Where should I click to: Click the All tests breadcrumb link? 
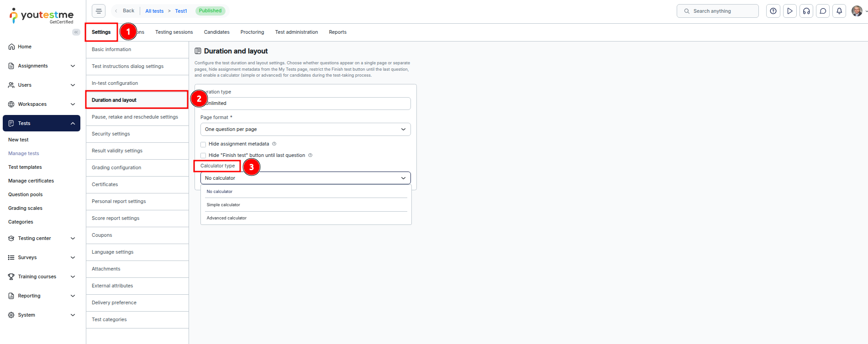pyautogui.click(x=154, y=11)
